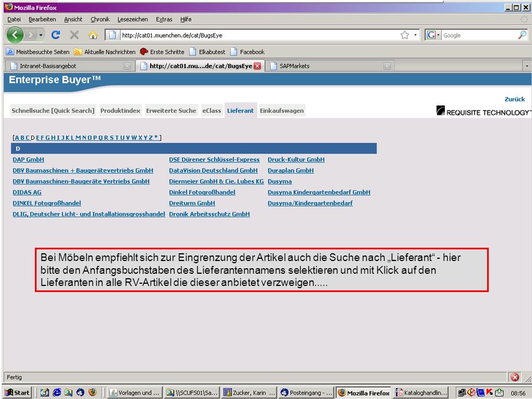Open supplier Dronik Arbeitsschutz GmbH
The width and height of the screenshot is (532, 399).
tap(209, 214)
